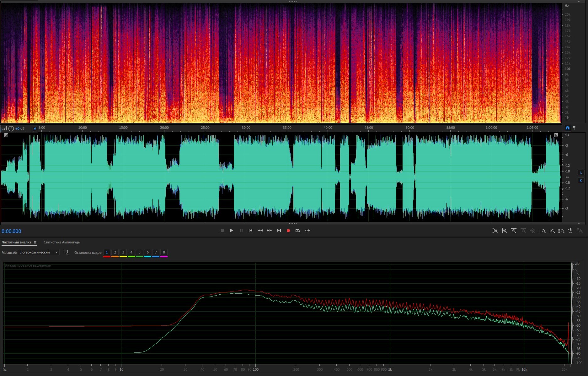Viewport: 588px width, 376px height.
Task: Click the HUD volume knob
Action: [11, 128]
